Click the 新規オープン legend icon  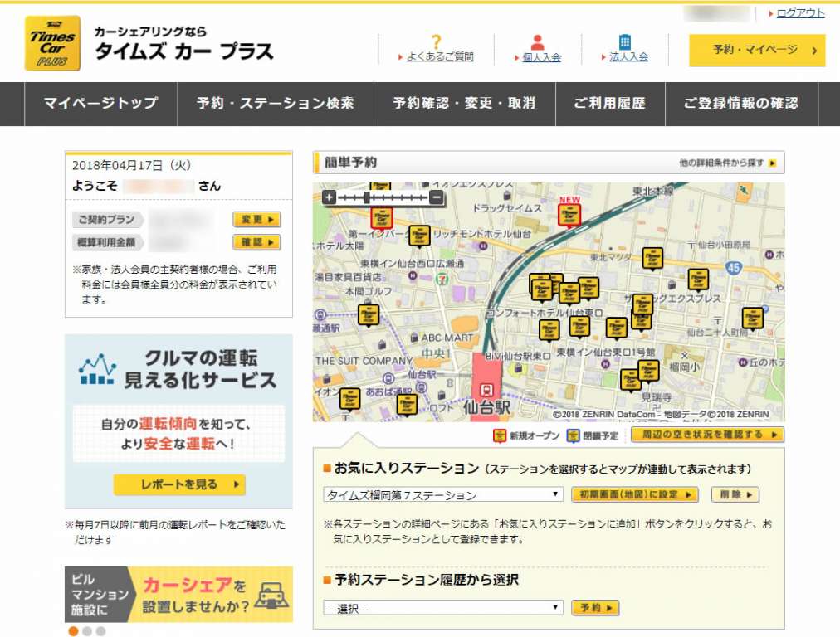pyautogui.click(x=500, y=435)
